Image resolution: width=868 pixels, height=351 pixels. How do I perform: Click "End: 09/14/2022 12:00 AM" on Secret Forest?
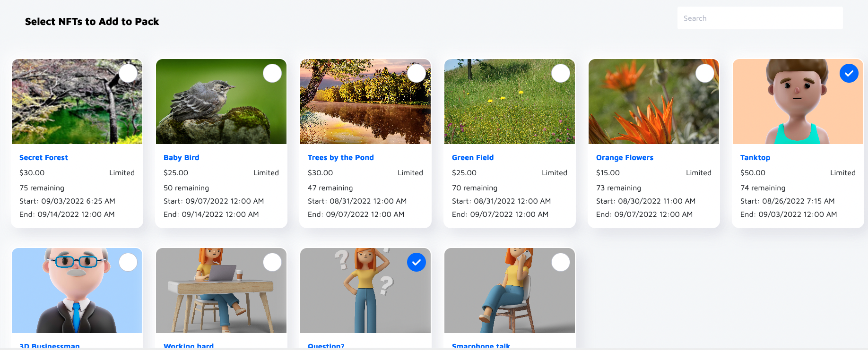(67, 214)
